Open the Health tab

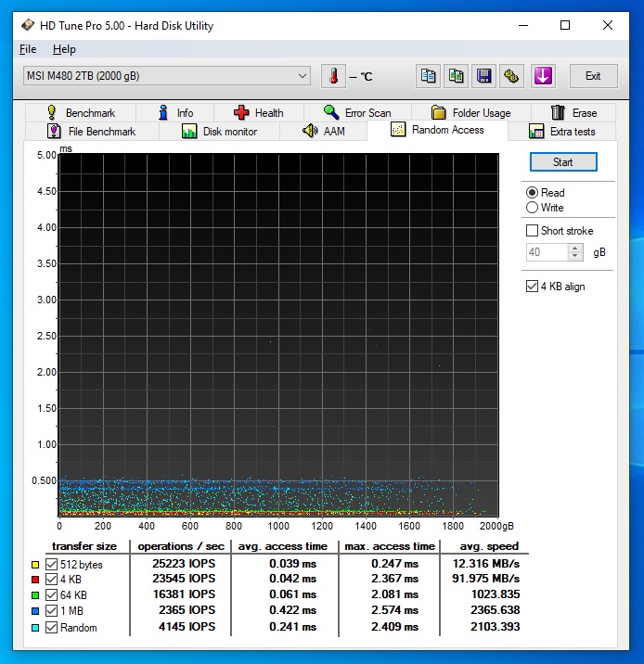[x=258, y=113]
